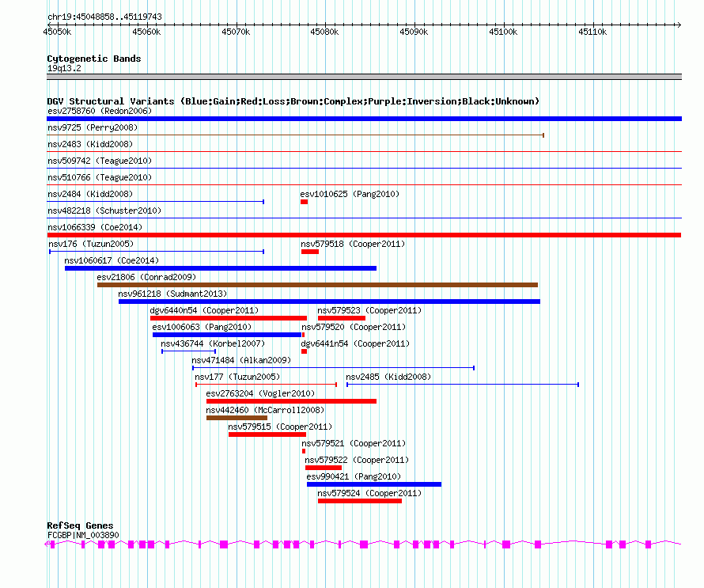704x588 pixels.
Task: Click the thick red nsv1066339 loss bar
Action: pos(364,235)
